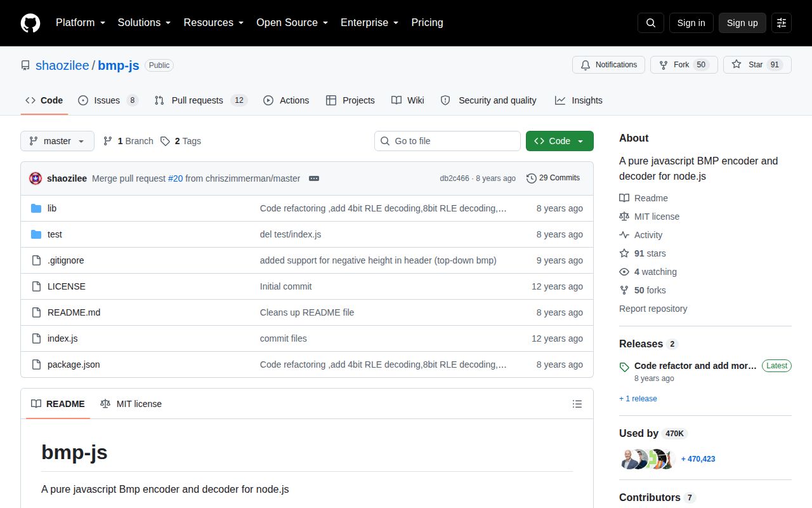Open the 29 Commits history

tap(553, 178)
